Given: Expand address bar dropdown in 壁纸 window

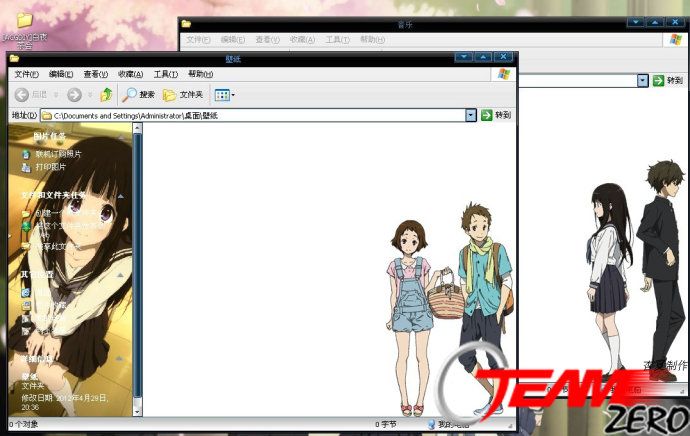Looking at the screenshot, I should point(471,116).
